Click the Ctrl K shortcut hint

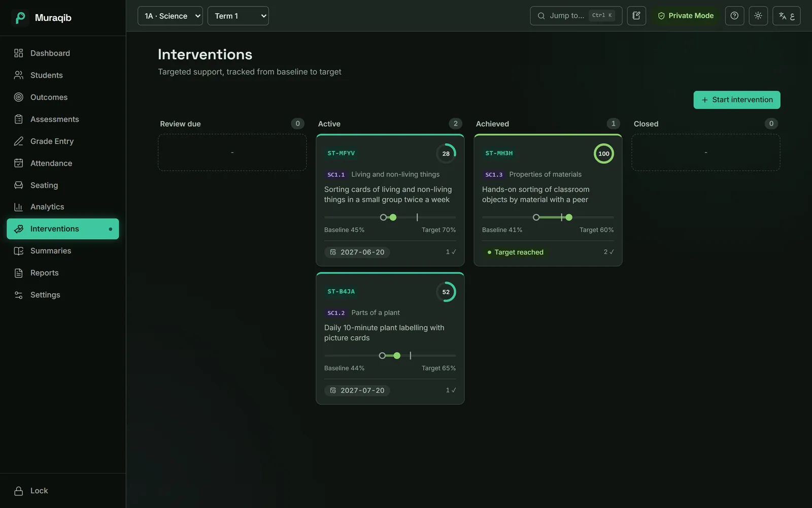pos(602,16)
